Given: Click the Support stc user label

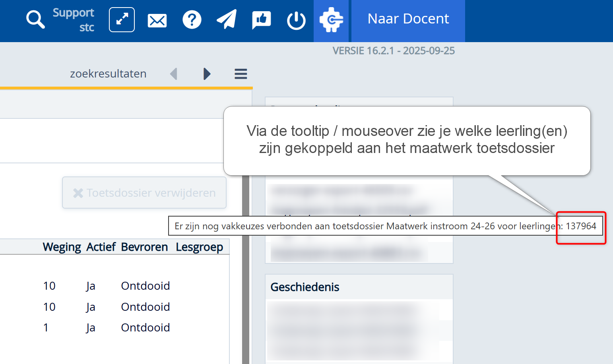Looking at the screenshot, I should coord(74,19).
